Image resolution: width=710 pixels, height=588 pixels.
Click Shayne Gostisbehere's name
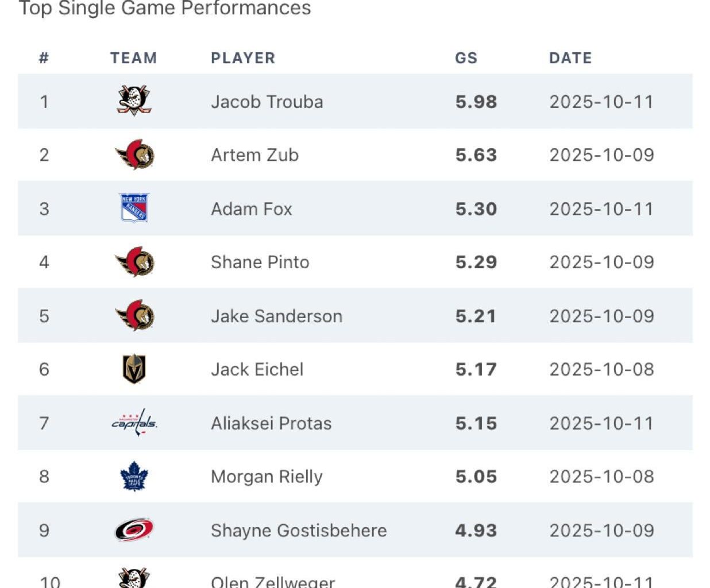[x=299, y=530]
